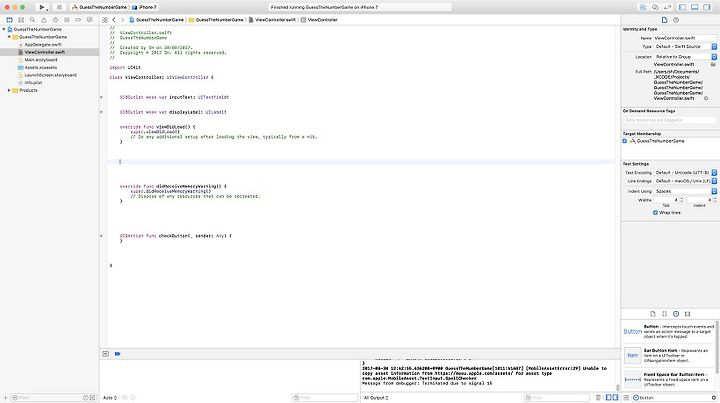Open the Line Endings dropdown
The image size is (720, 403).
pos(685,181)
